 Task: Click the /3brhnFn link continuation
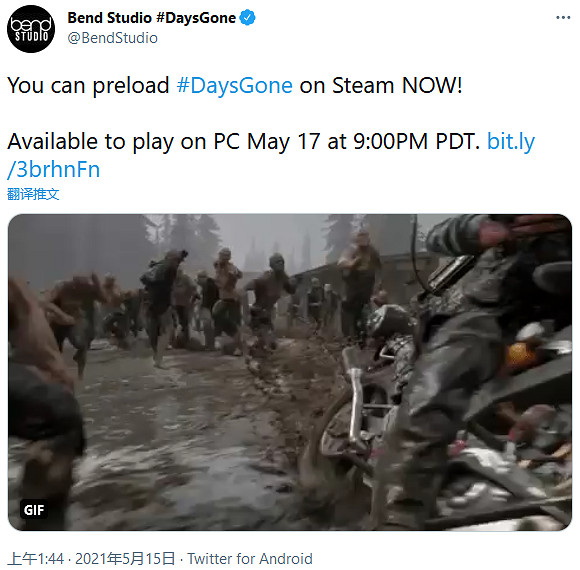point(54,169)
